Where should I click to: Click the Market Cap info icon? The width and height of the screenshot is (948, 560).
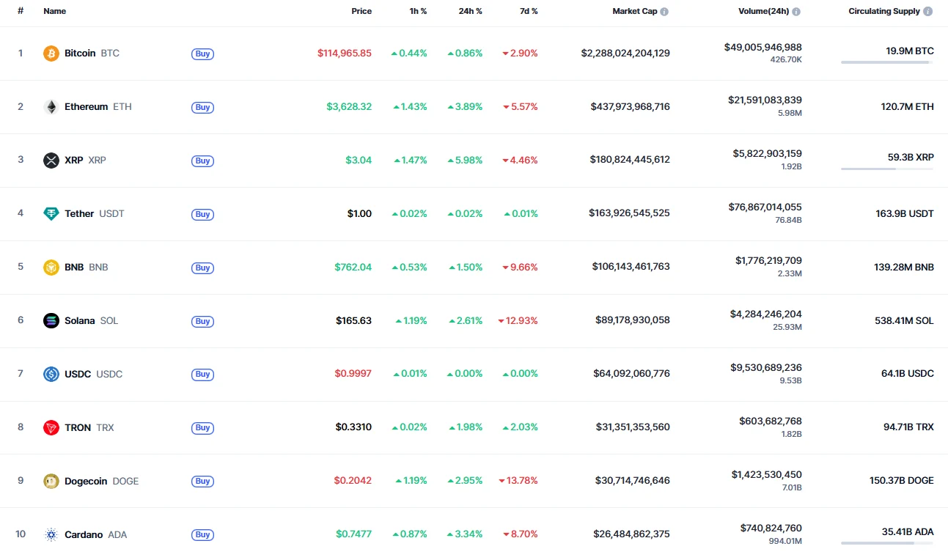pos(664,12)
